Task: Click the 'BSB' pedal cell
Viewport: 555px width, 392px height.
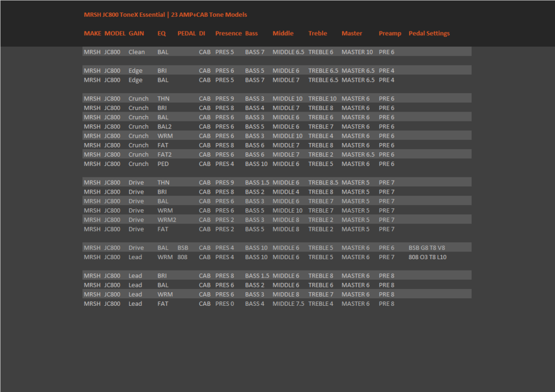Action: coord(183,248)
